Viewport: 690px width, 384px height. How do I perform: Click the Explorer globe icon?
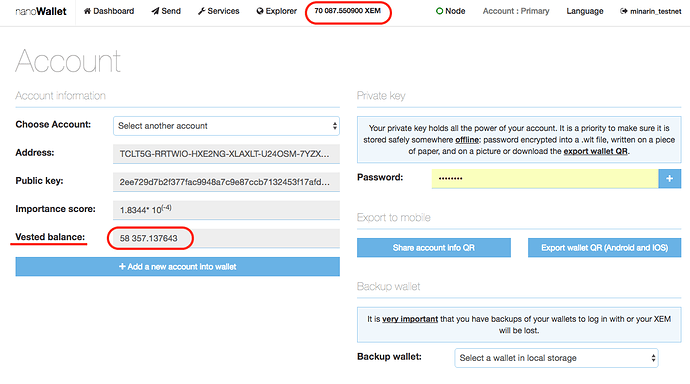coord(260,11)
